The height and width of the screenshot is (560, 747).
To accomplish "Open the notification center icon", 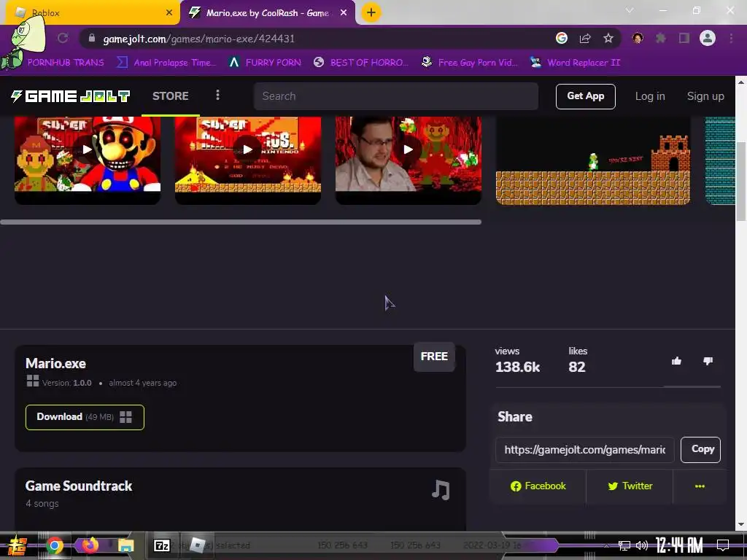I will point(723,545).
